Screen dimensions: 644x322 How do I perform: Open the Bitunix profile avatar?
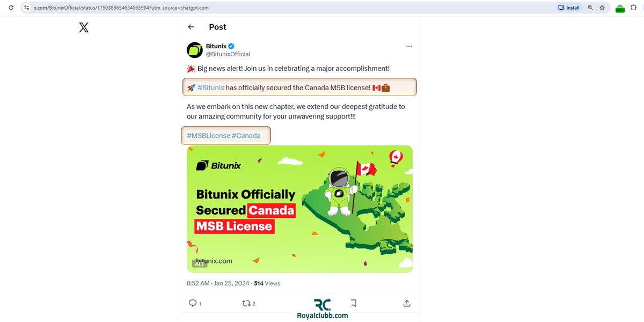point(194,50)
